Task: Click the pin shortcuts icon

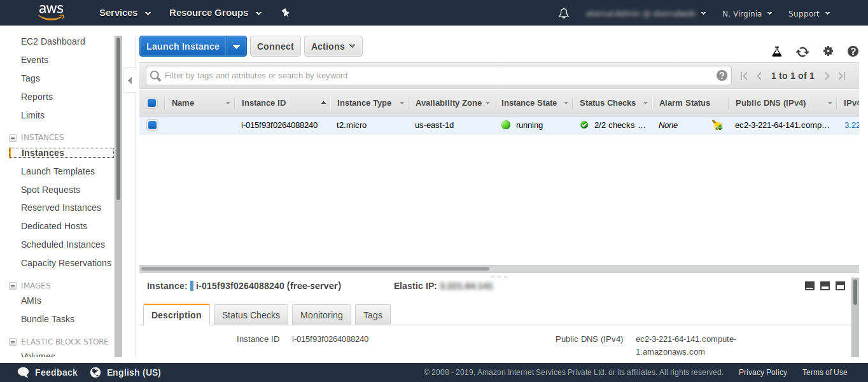Action: [285, 13]
